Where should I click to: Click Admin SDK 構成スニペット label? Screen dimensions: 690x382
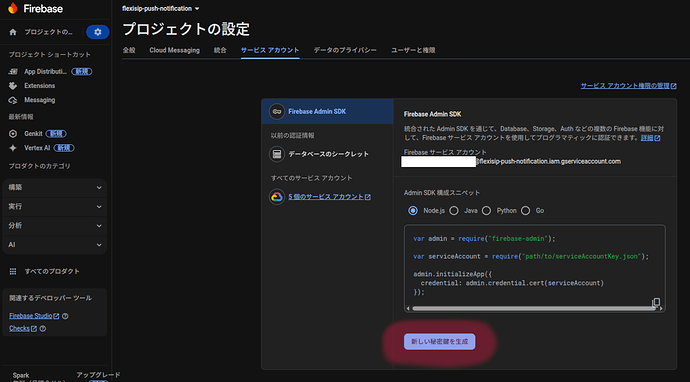[x=442, y=193]
